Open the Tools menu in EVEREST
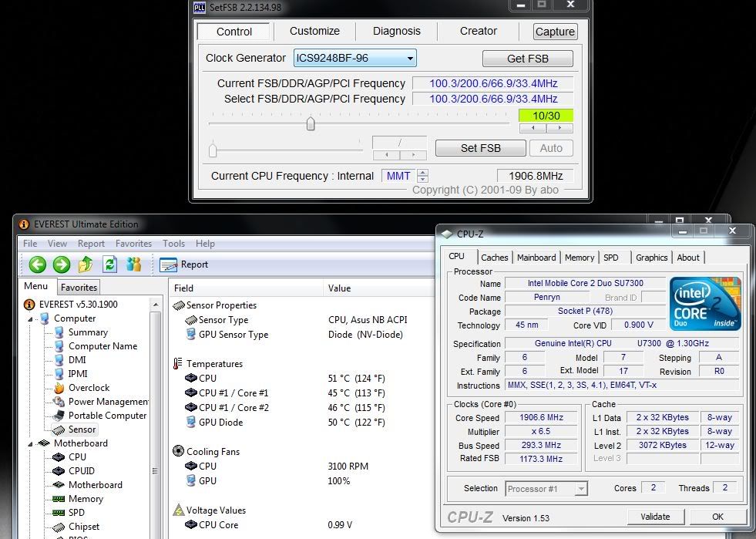Screen dimensions: 756x539 (173, 244)
